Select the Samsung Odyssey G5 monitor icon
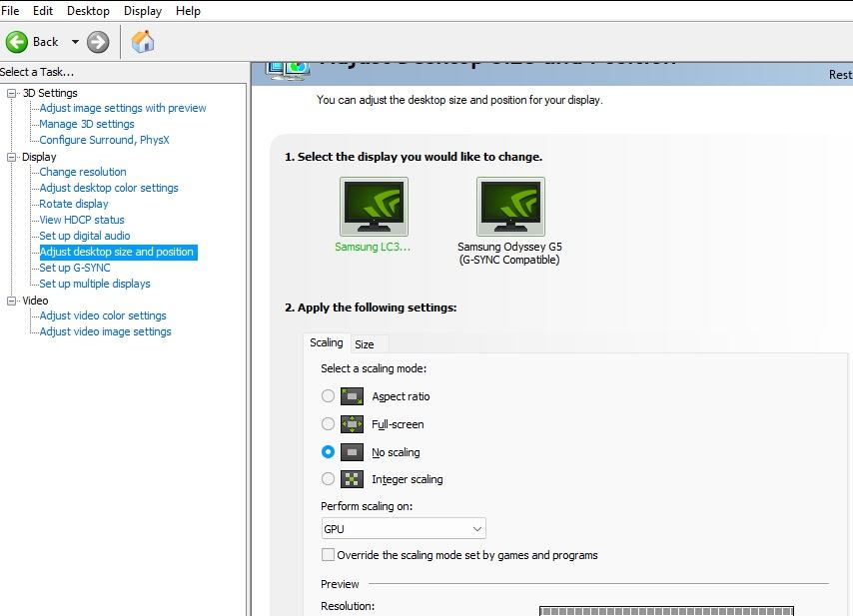 point(510,206)
